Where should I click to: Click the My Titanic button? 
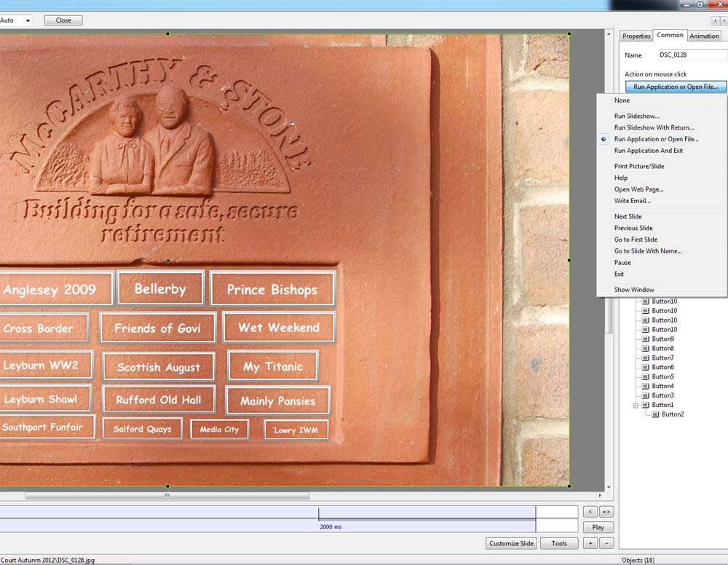pyautogui.click(x=273, y=367)
